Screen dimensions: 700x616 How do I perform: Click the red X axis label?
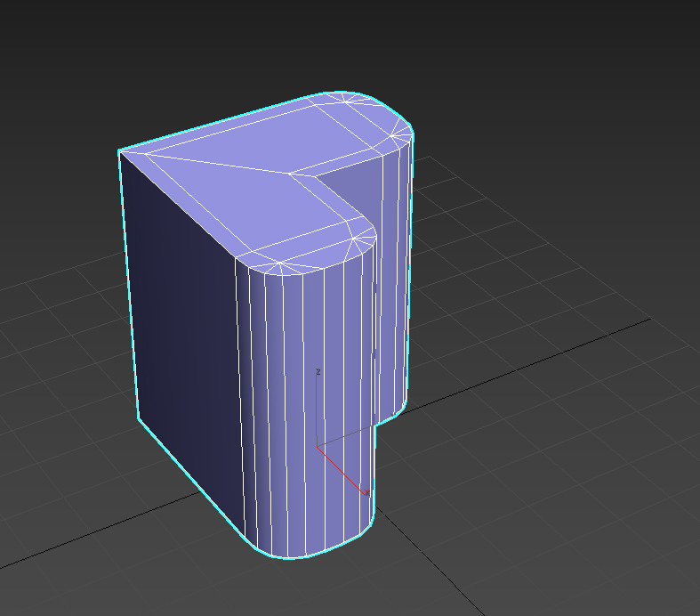pos(367,493)
